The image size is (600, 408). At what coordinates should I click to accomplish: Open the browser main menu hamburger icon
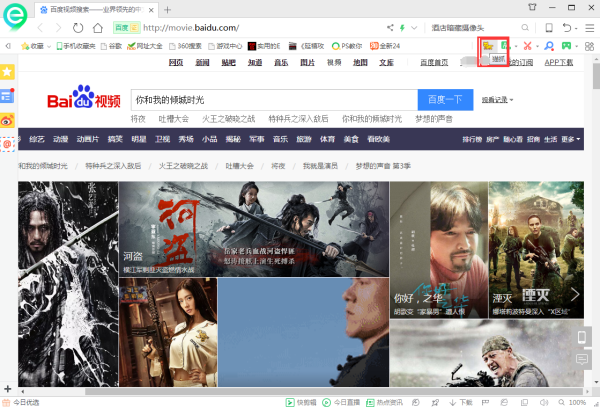click(x=589, y=28)
